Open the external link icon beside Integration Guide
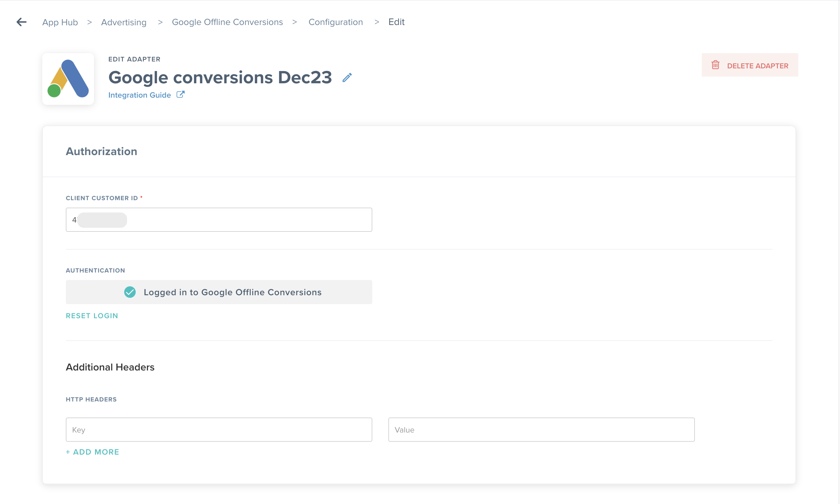The width and height of the screenshot is (840, 504). 181,94
